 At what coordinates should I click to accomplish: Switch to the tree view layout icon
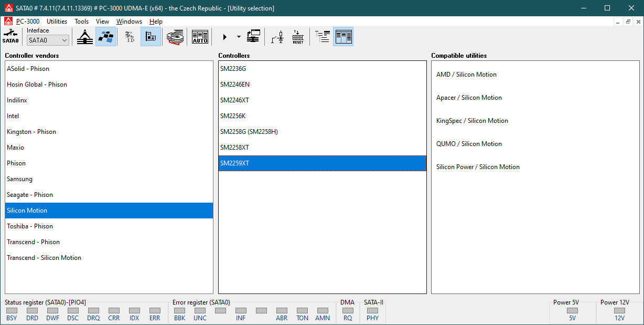tap(323, 37)
